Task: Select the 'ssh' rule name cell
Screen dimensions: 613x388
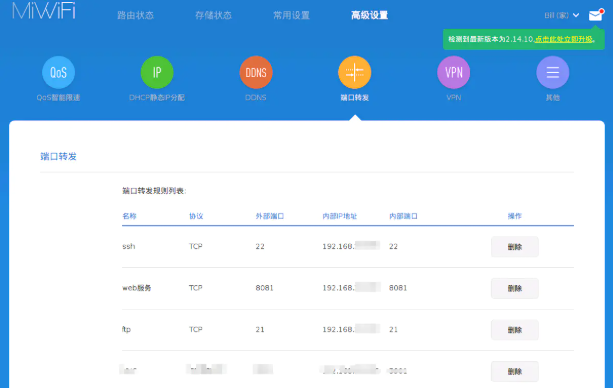Action: click(129, 246)
